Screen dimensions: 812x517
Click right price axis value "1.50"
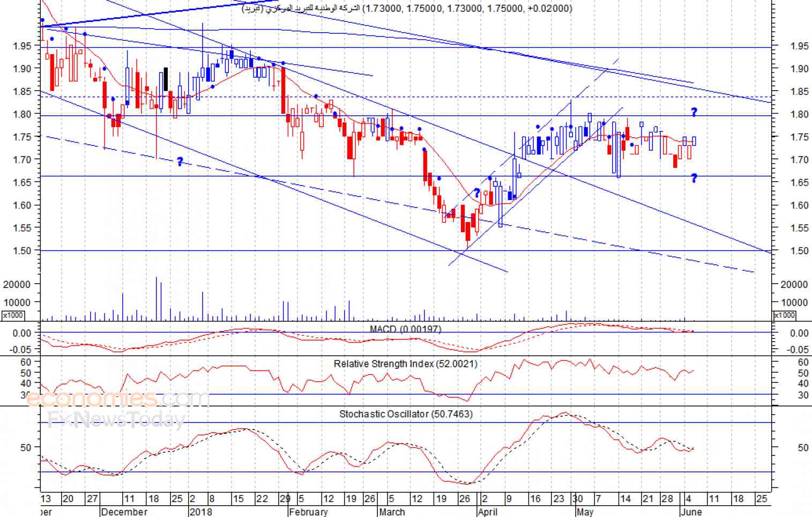pyautogui.click(x=799, y=250)
